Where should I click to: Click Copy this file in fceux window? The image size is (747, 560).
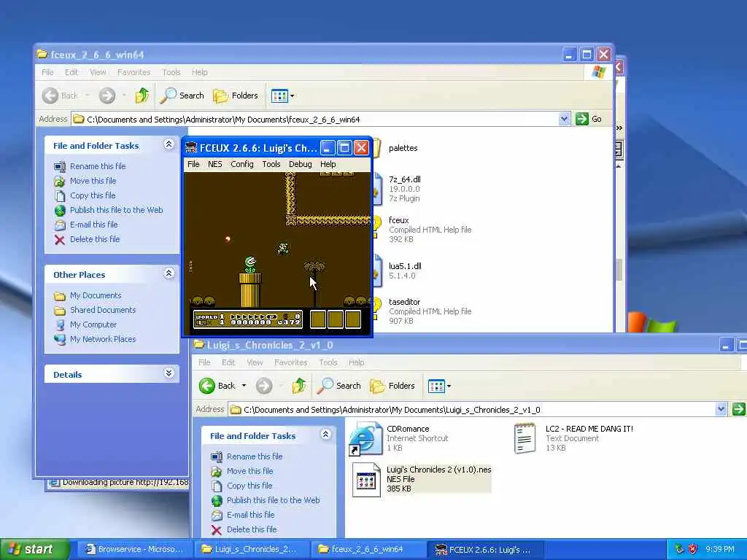(x=93, y=195)
